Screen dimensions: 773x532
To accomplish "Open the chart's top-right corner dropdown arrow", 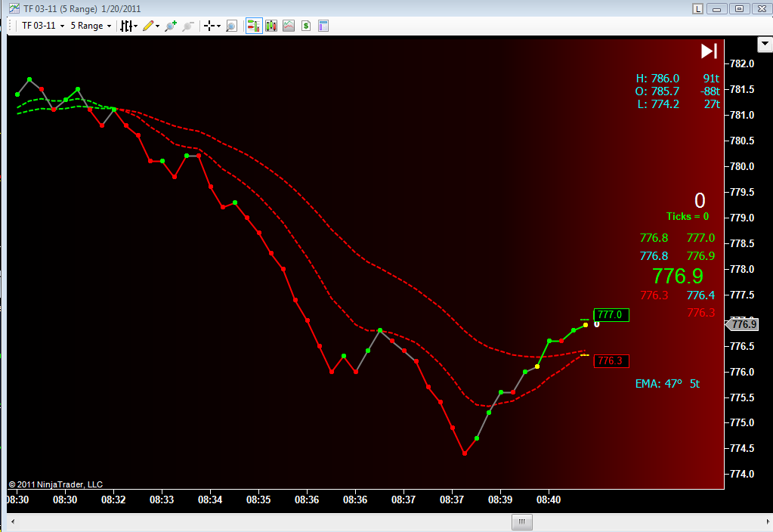I will coord(765,45).
